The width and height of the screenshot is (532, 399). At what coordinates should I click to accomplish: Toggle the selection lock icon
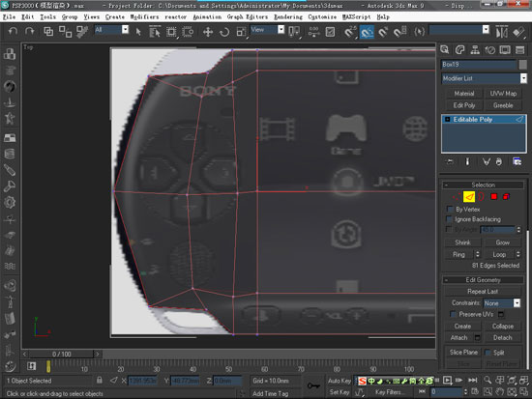tap(99, 380)
